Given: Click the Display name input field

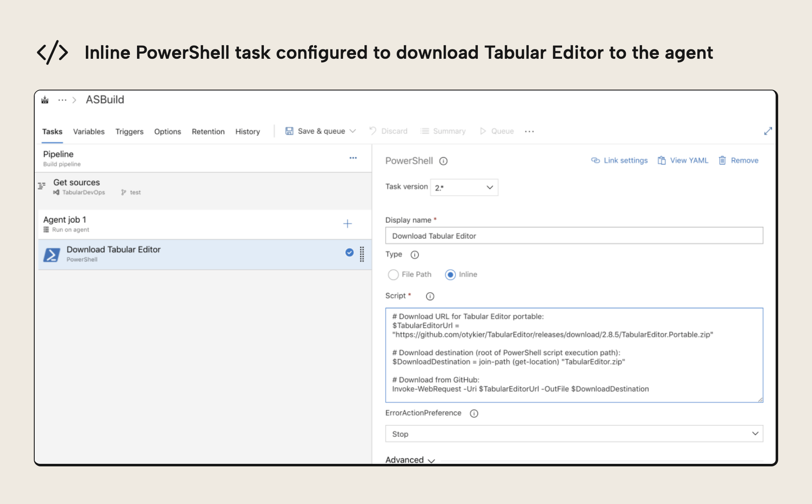Looking at the screenshot, I should tap(574, 236).
